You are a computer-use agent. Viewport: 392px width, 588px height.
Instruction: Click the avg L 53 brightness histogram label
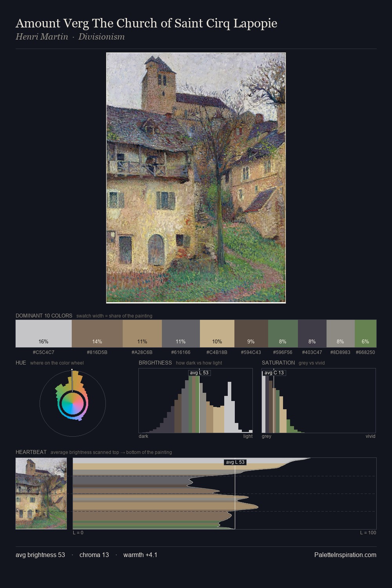[x=199, y=373]
